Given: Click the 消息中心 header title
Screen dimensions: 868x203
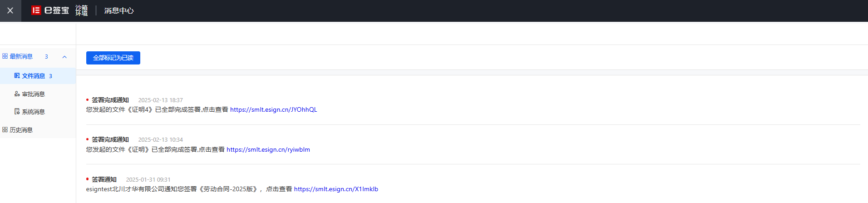Looking at the screenshot, I should (x=119, y=10).
